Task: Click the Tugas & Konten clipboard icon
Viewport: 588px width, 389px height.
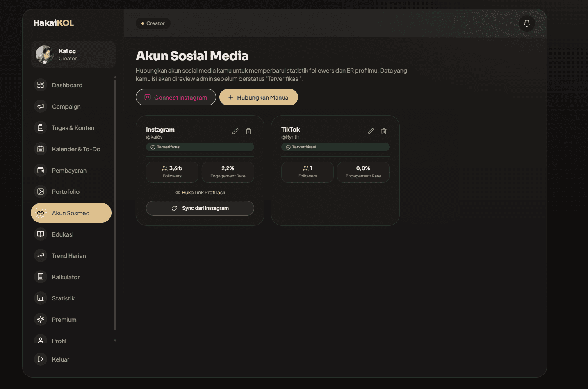Action: [x=41, y=127]
